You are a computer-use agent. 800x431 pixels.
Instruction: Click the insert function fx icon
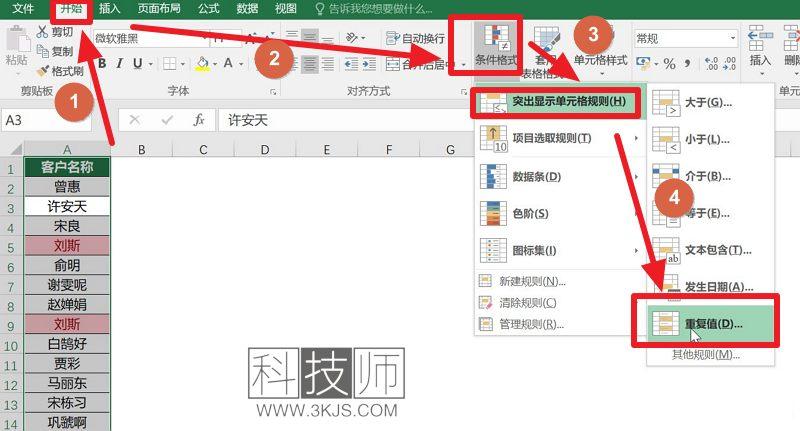(198, 120)
